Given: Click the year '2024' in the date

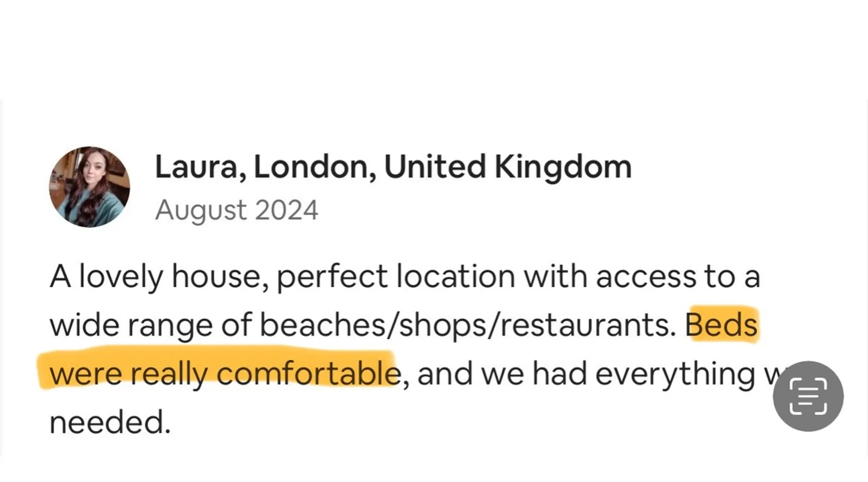Looking at the screenshot, I should [286, 210].
